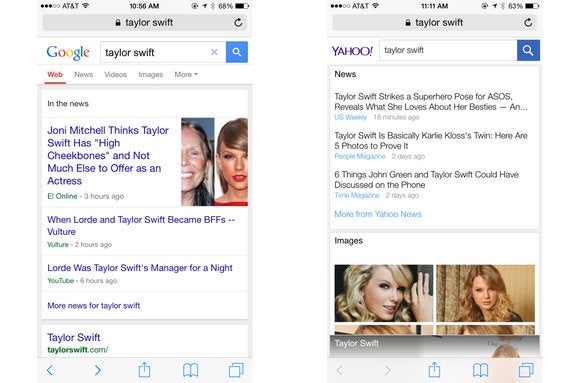Tap the E! Online source label
The width and height of the screenshot is (580, 383).
point(62,196)
